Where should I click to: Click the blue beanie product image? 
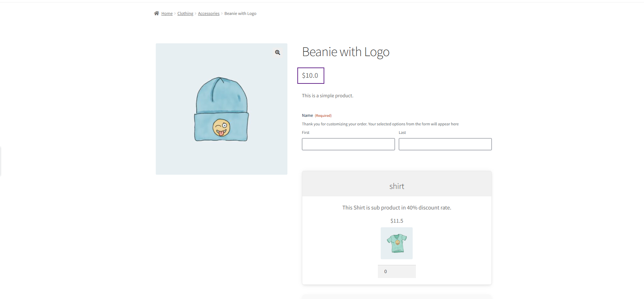(x=221, y=109)
